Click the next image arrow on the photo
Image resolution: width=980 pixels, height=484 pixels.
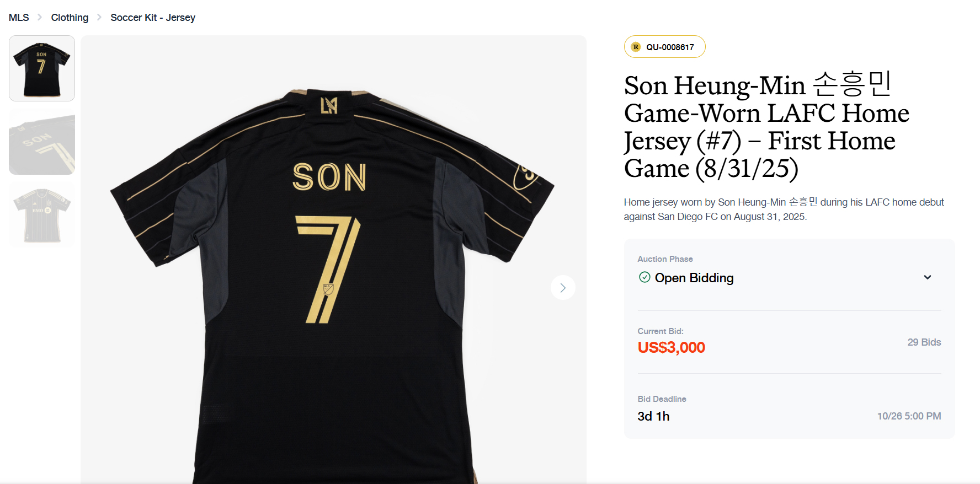[563, 287]
